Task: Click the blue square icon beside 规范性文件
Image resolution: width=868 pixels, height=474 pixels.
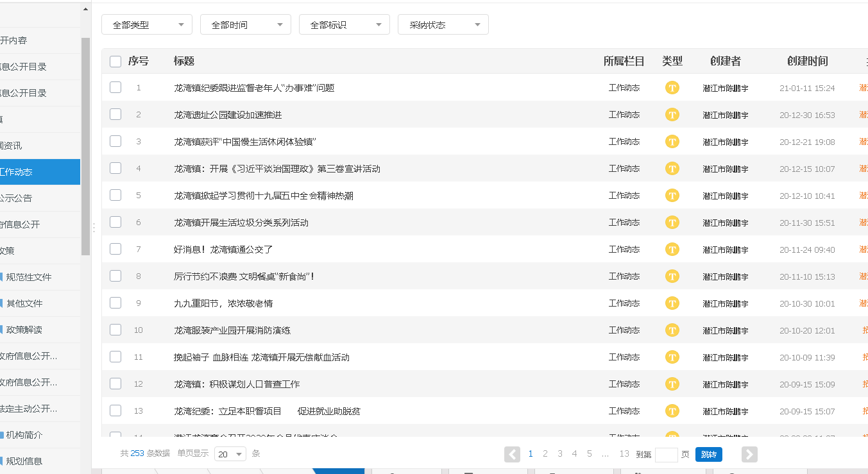Action: (x=2, y=277)
